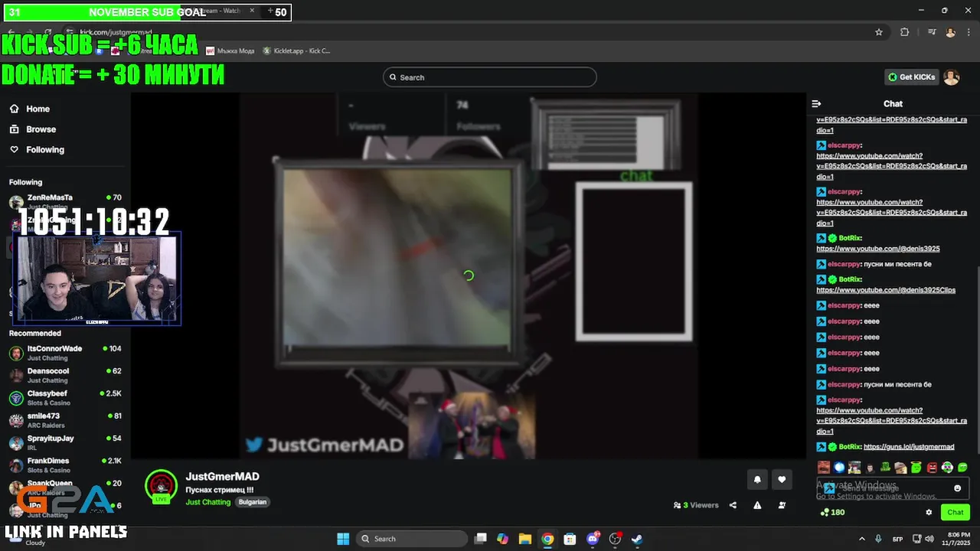Screen dimensions: 980x551
Task: Click the Bulgarian language tag
Action: click(x=252, y=502)
